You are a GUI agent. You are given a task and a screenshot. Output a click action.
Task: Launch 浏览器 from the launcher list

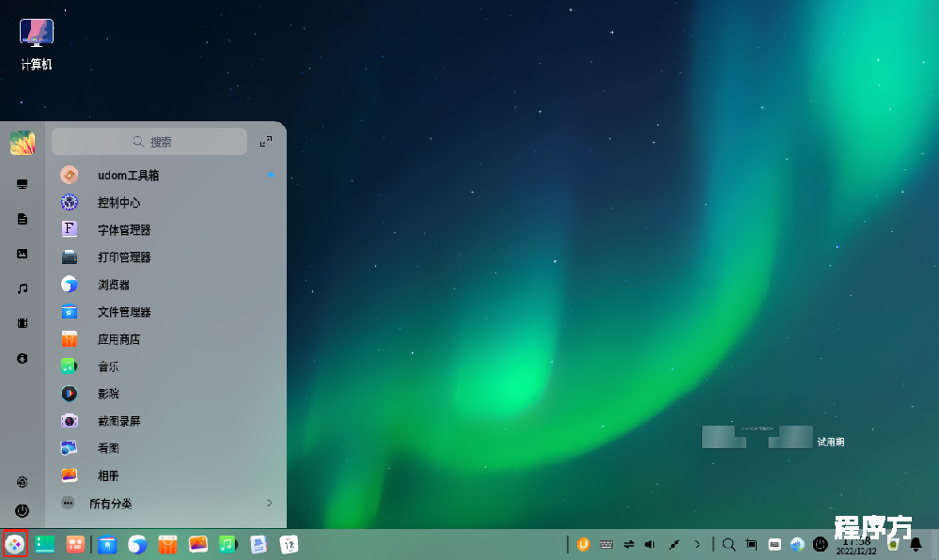point(165,284)
